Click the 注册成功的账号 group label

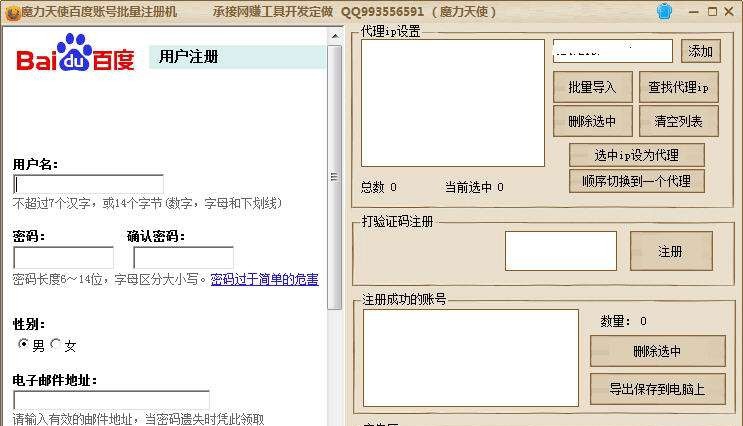point(404,299)
